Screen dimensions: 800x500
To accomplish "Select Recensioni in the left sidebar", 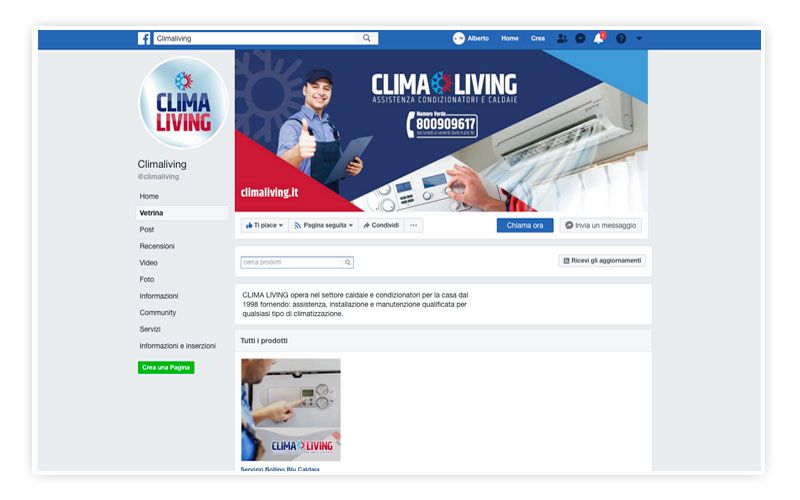I will (x=157, y=246).
